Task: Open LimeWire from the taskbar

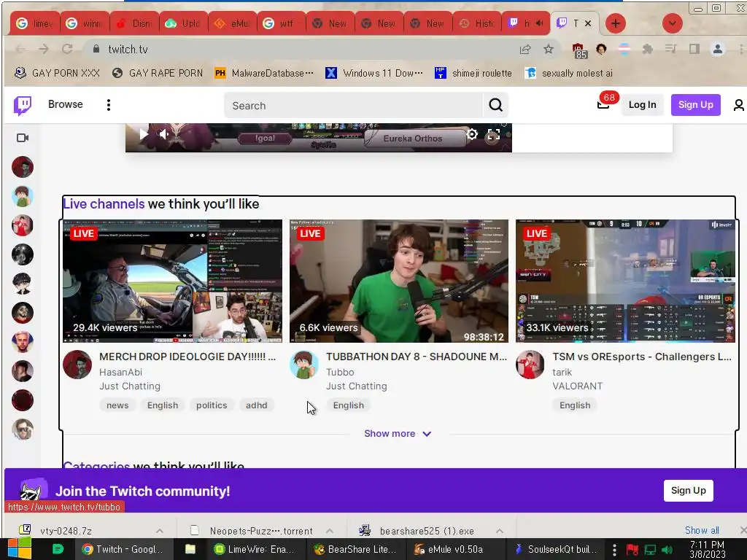Action: coord(255,549)
